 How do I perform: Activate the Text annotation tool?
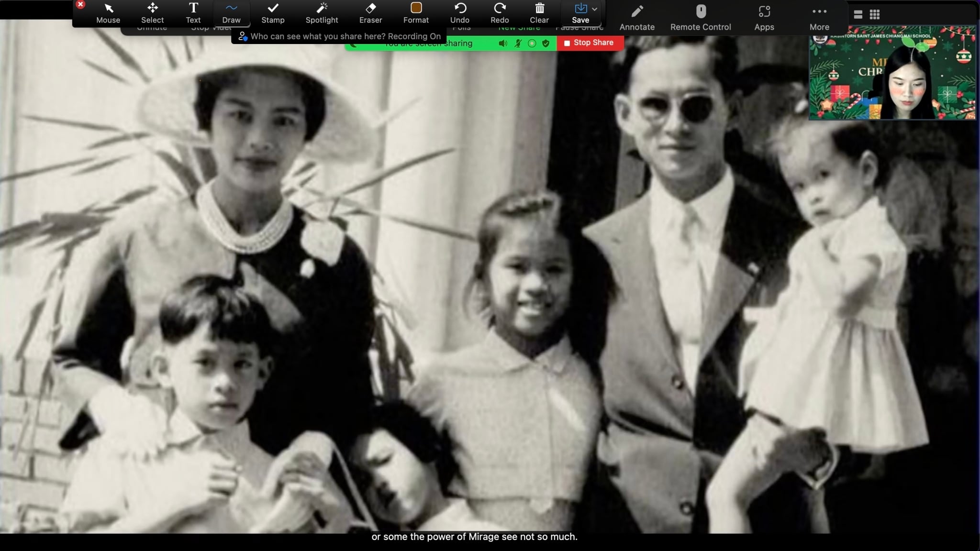click(193, 13)
